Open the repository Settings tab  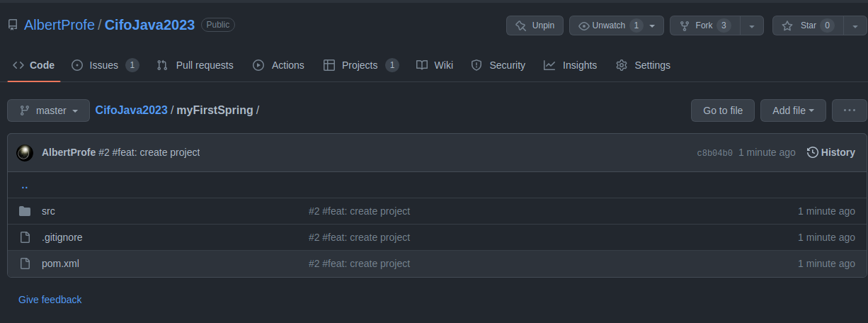[x=643, y=65]
